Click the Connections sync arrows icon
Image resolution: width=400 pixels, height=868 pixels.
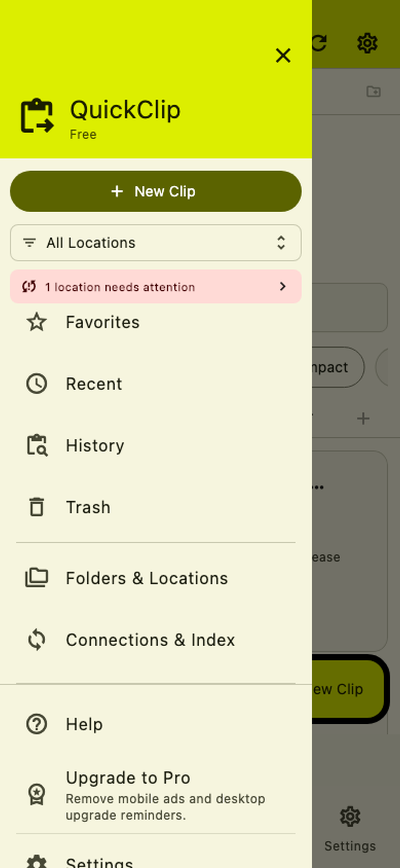(x=37, y=640)
